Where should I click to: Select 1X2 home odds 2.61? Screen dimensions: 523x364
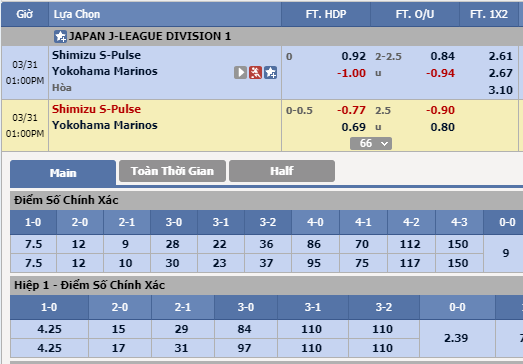tap(500, 56)
